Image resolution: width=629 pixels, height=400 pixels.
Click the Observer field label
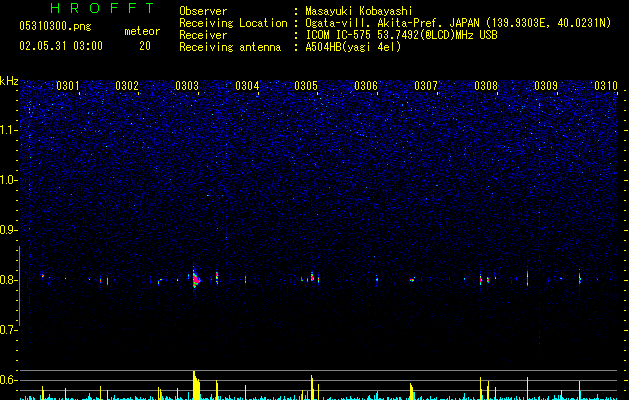203,11
